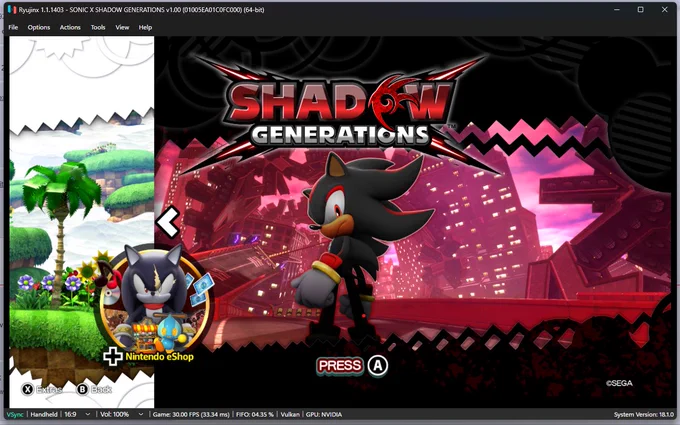Open the File menu
680x425 pixels.
tap(13, 27)
